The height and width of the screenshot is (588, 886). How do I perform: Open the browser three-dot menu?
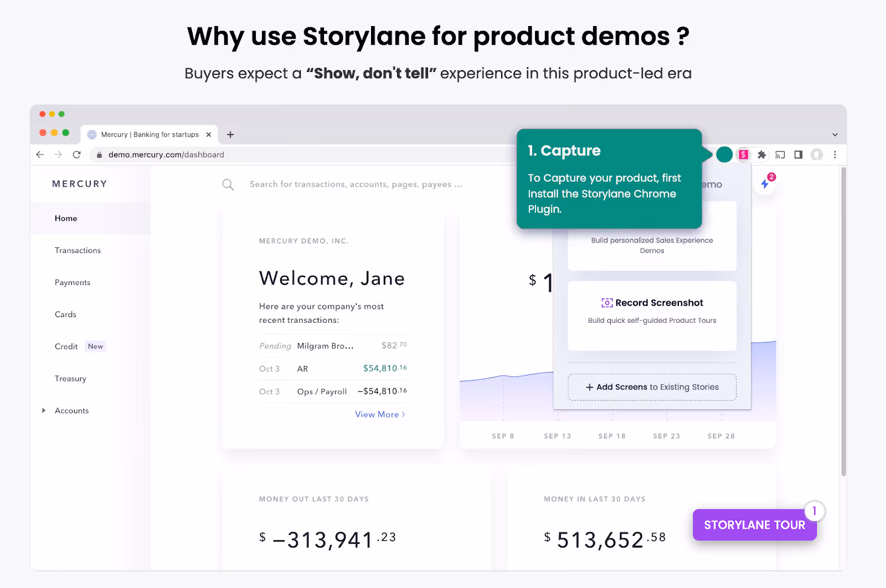click(835, 155)
